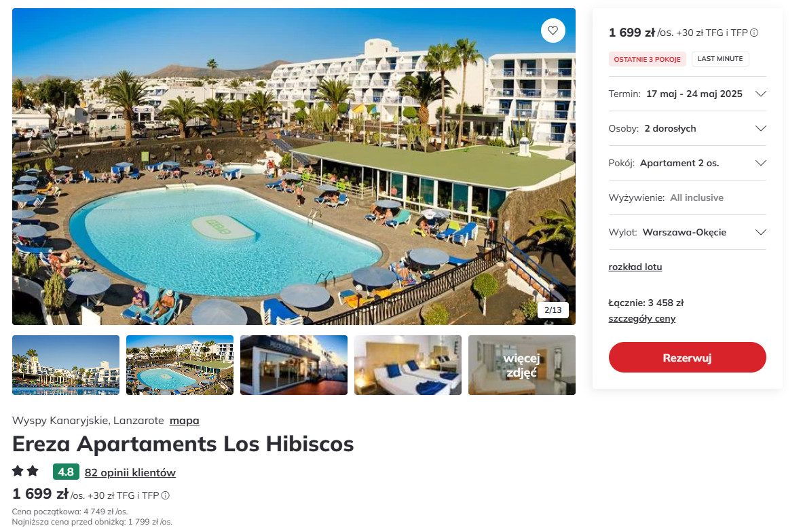Click the Rezerwuj button
The image size is (803, 532).
pos(687,358)
